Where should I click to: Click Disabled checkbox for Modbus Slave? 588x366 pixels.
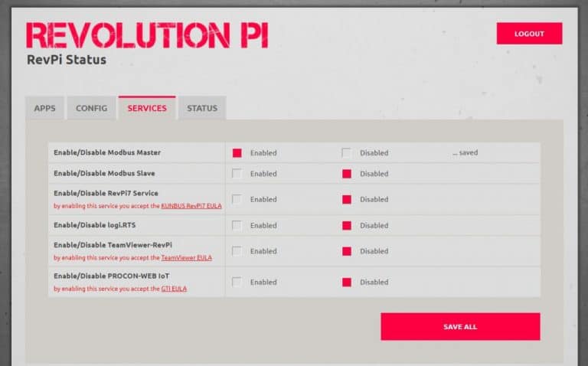tap(347, 174)
